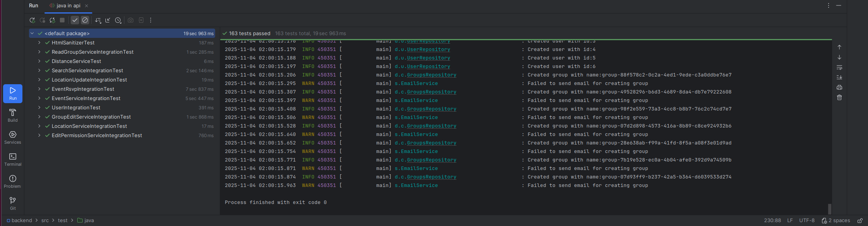Open the Terminal tool window
This screenshot has width=868, height=226.
pyautogui.click(x=13, y=159)
